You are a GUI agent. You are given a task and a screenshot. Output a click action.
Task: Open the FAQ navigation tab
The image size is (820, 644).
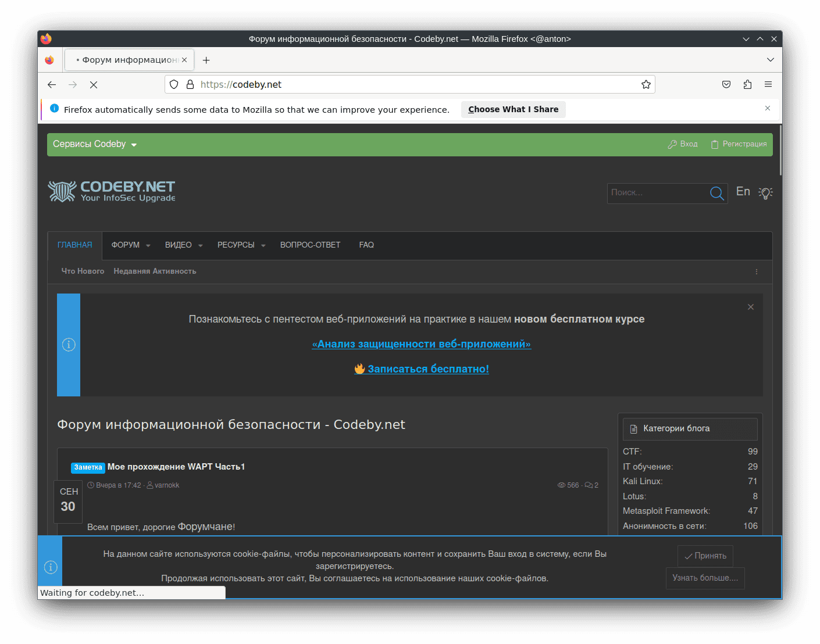366,245
